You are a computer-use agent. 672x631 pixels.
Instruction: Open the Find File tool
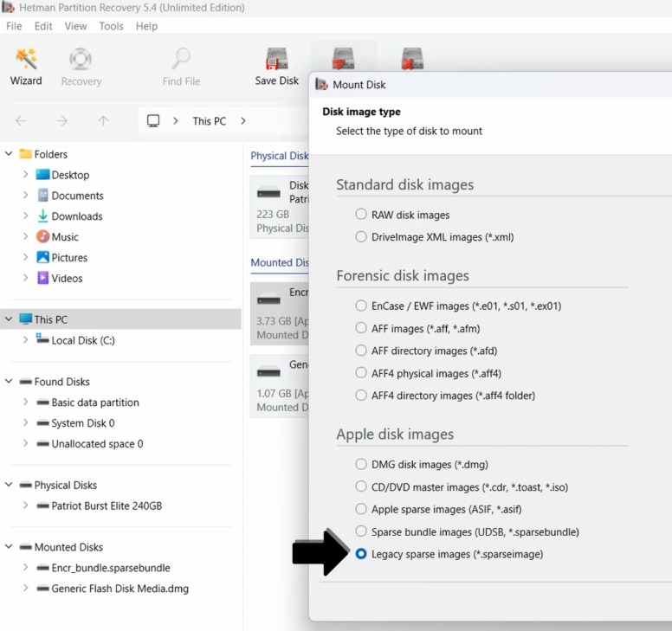181,68
